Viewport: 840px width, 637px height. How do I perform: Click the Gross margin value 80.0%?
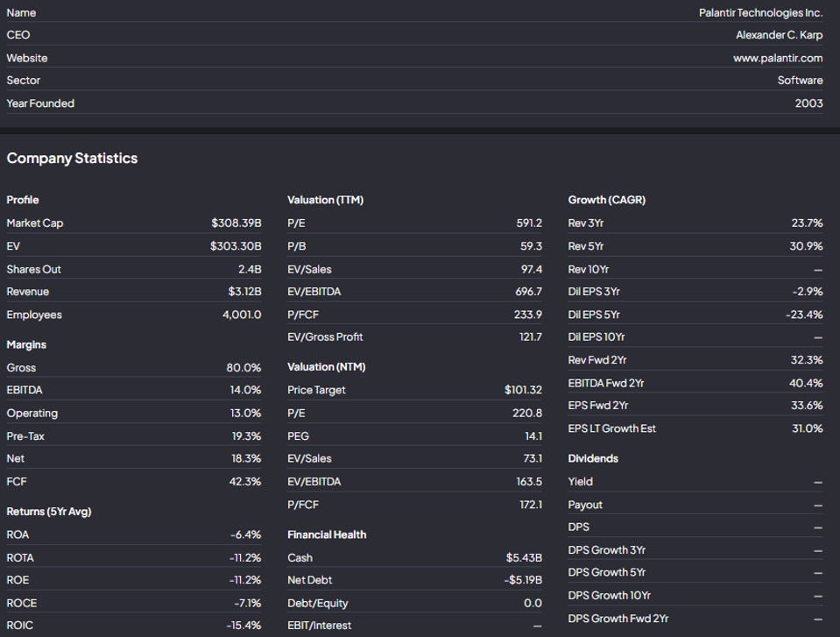[244, 367]
